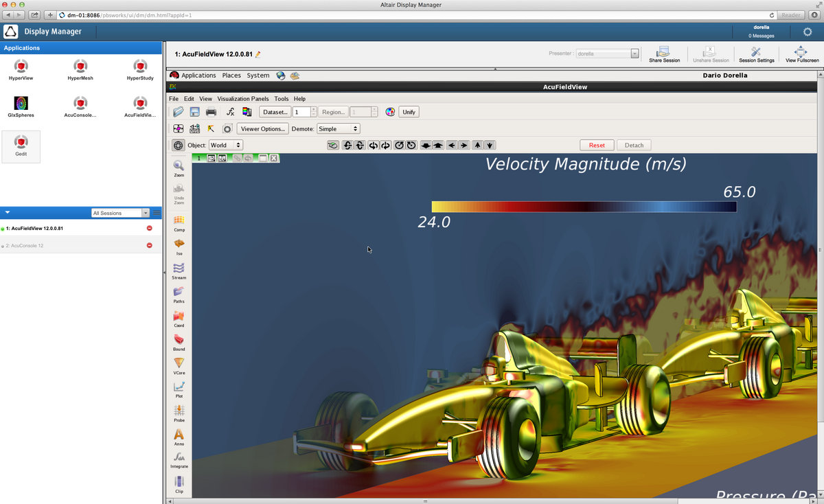Open the View menu in AcuFieldView
The image size is (824, 504).
click(x=206, y=99)
